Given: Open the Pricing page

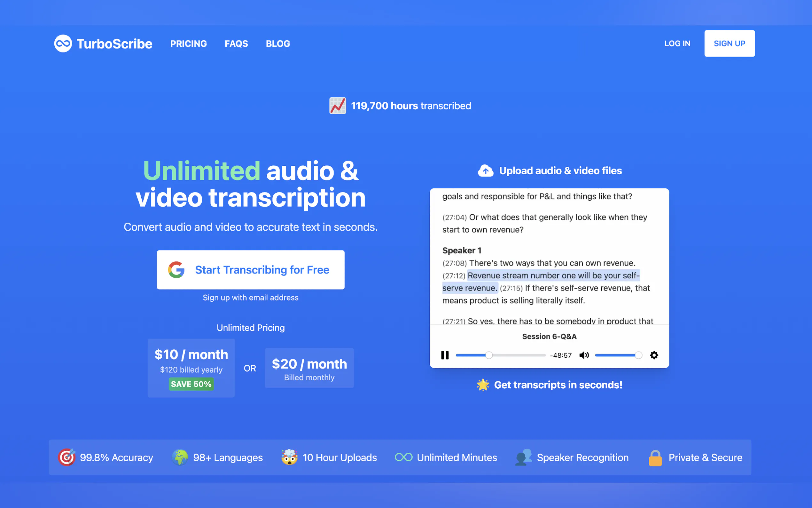Looking at the screenshot, I should pyautogui.click(x=188, y=44).
